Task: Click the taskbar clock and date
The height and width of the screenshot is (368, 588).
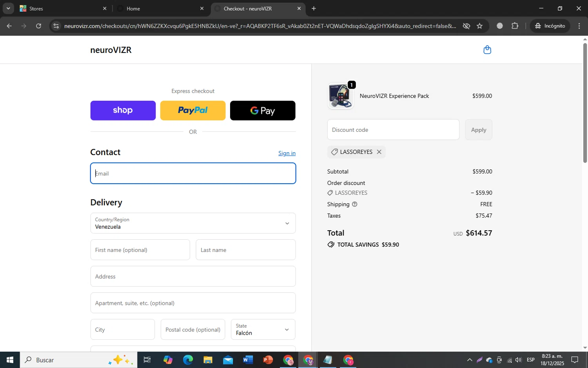Action: point(552,360)
